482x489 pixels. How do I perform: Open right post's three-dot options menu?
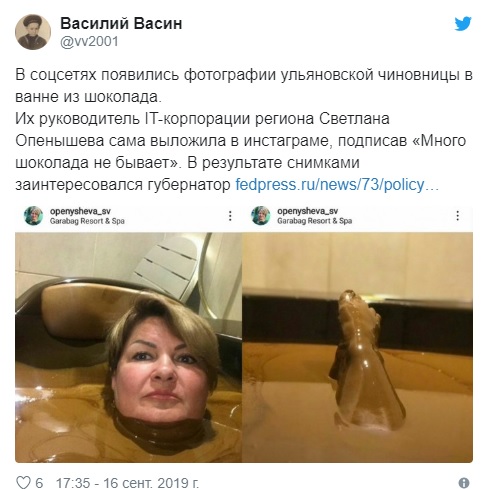(458, 216)
